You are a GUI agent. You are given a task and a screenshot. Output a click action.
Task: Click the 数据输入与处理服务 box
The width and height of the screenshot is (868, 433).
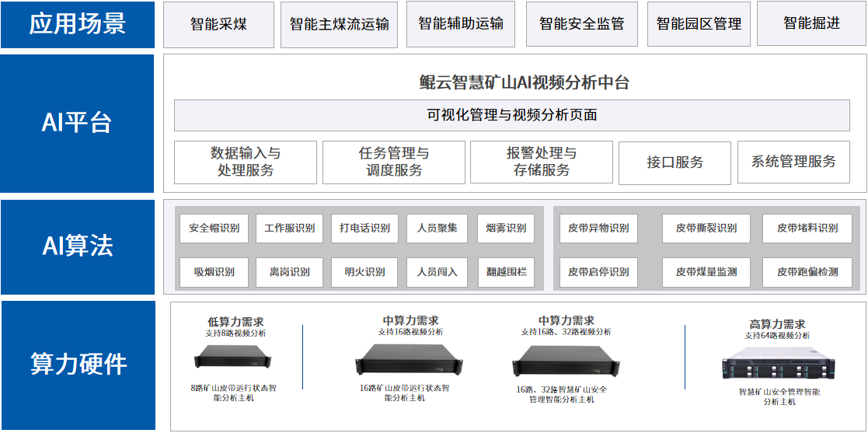[x=246, y=162]
